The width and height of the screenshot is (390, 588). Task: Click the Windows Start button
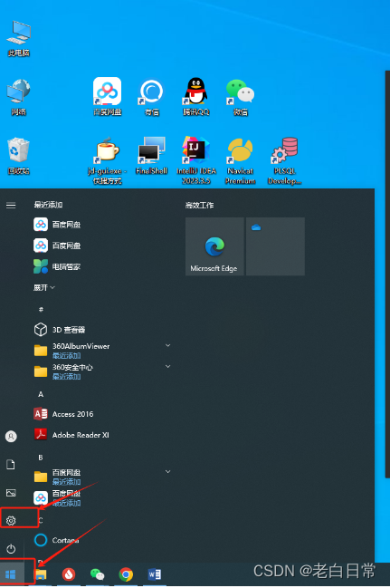point(11,574)
